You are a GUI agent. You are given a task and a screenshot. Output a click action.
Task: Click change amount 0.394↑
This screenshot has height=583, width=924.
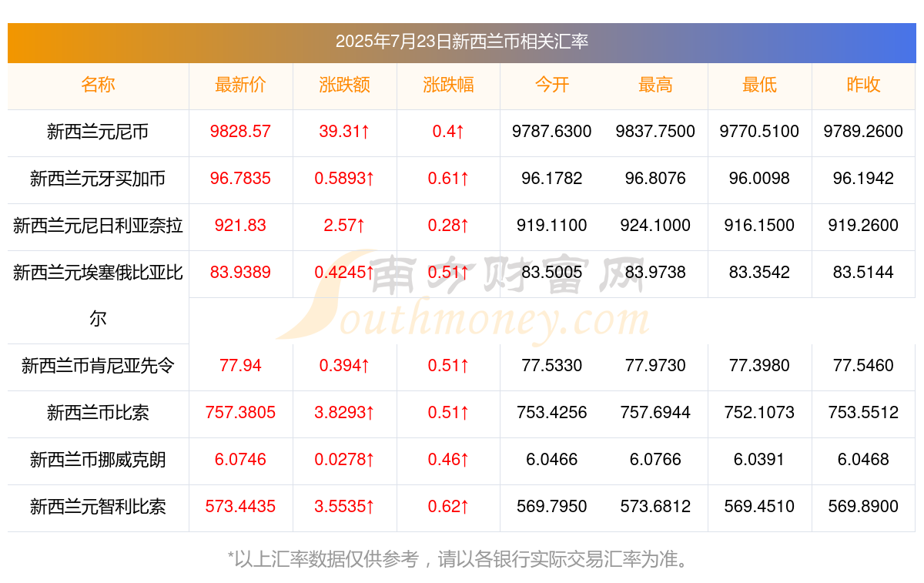point(344,366)
